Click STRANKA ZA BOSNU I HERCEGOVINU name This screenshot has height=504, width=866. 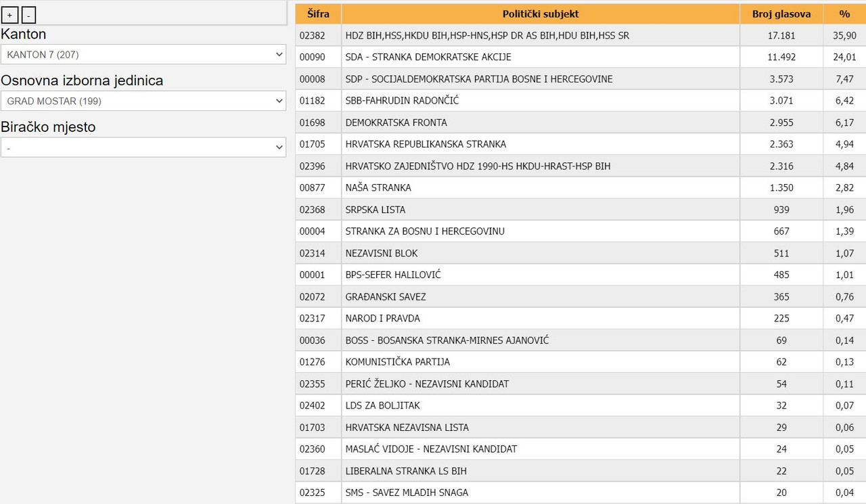point(425,231)
